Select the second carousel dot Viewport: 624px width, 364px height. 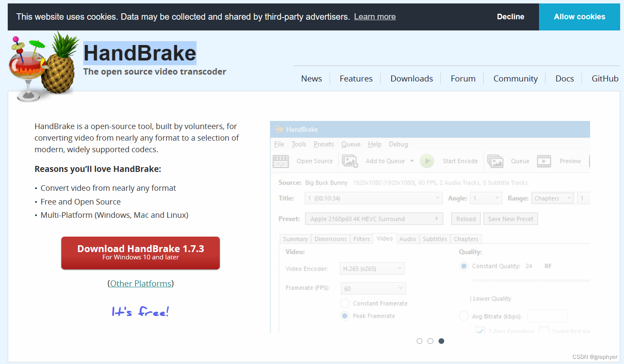(430, 341)
